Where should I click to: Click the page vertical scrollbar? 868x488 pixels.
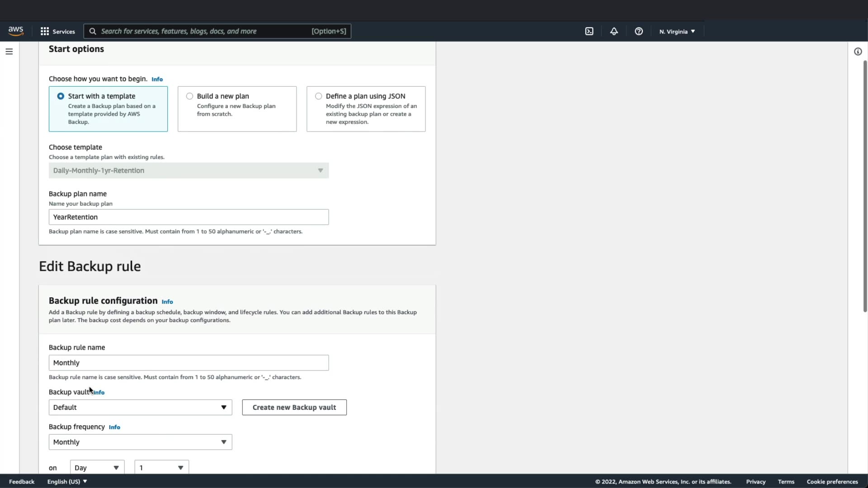tap(865, 185)
